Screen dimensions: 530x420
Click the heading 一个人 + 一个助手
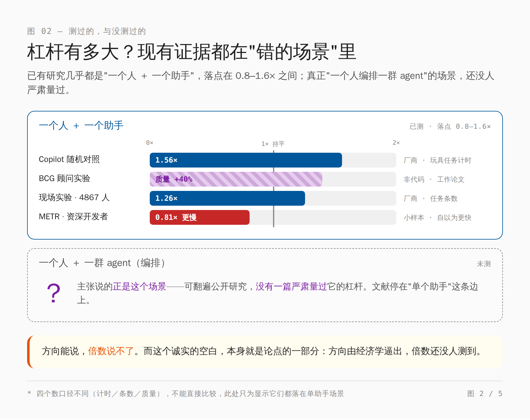81,126
